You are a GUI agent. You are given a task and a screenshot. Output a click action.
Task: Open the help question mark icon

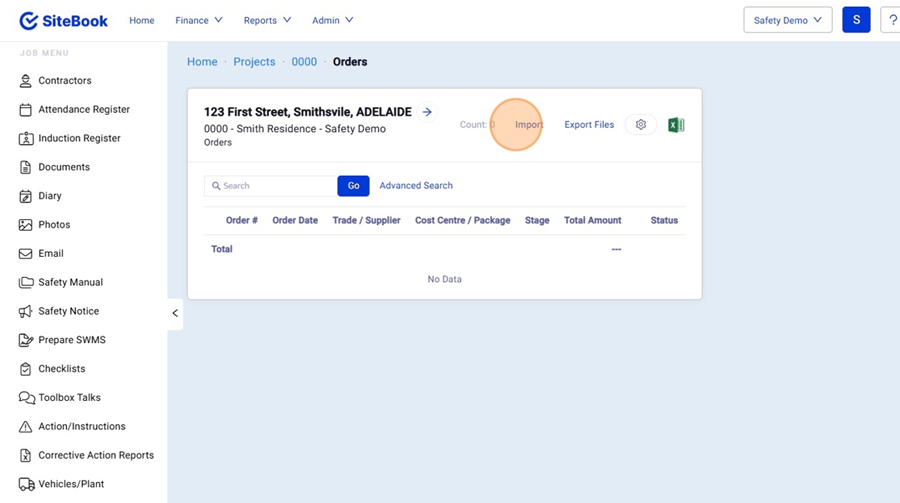(891, 20)
